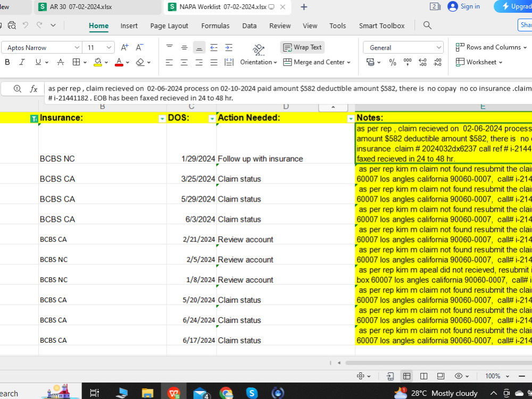The image size is (532, 399).
Task: Toggle the Wrap Text button
Action: click(x=302, y=47)
